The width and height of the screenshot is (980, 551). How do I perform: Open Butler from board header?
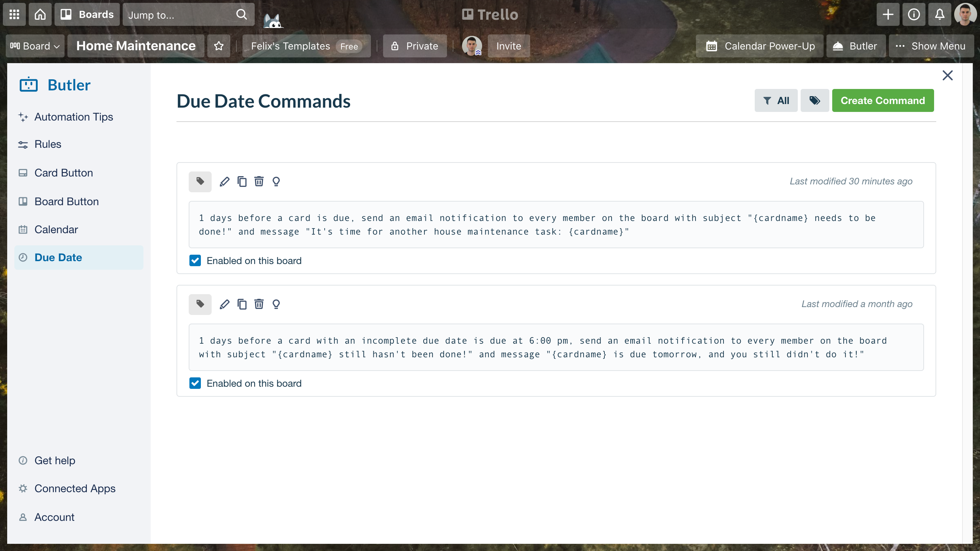click(856, 46)
